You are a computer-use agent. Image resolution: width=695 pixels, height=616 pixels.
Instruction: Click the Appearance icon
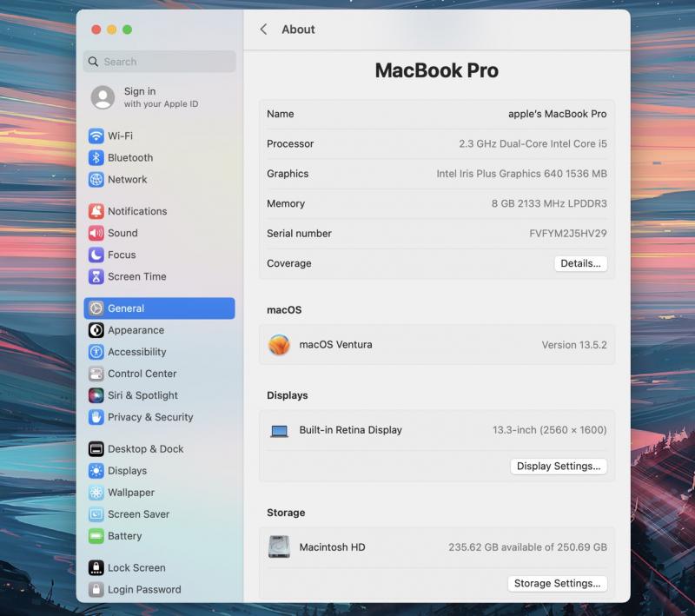(x=96, y=329)
